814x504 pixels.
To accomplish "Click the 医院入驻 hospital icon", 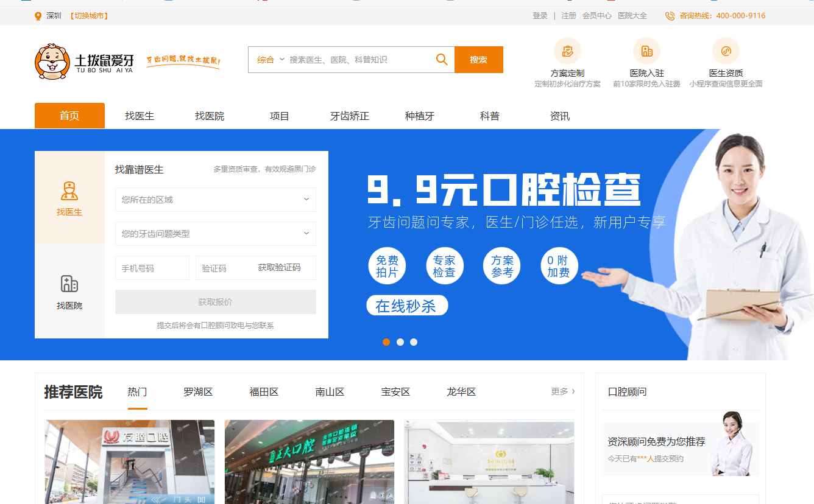I will click(646, 51).
